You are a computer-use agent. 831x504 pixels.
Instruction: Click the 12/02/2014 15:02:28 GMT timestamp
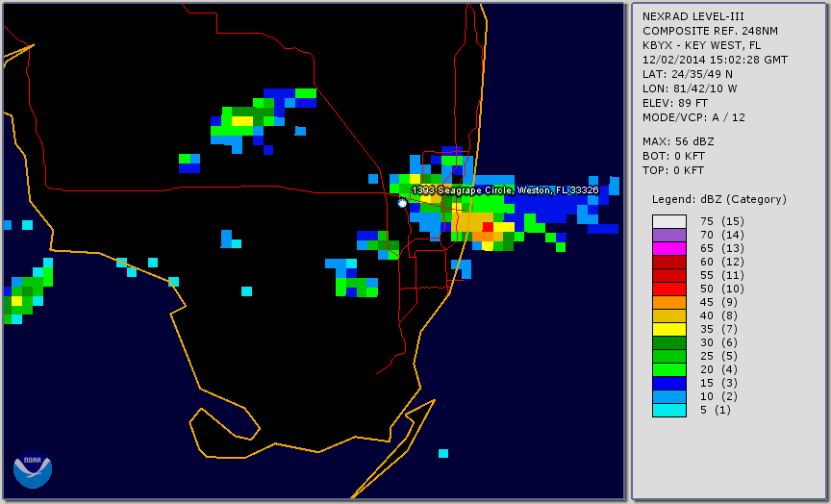click(715, 60)
